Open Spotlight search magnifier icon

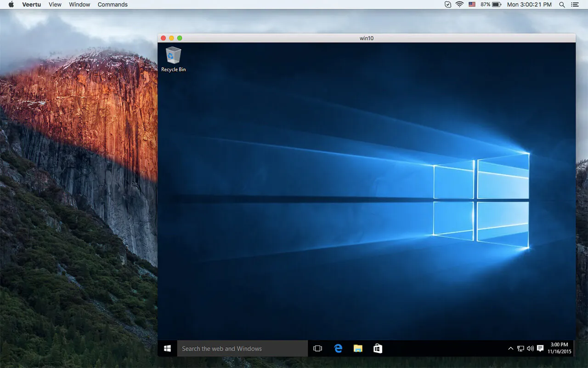pyautogui.click(x=562, y=5)
